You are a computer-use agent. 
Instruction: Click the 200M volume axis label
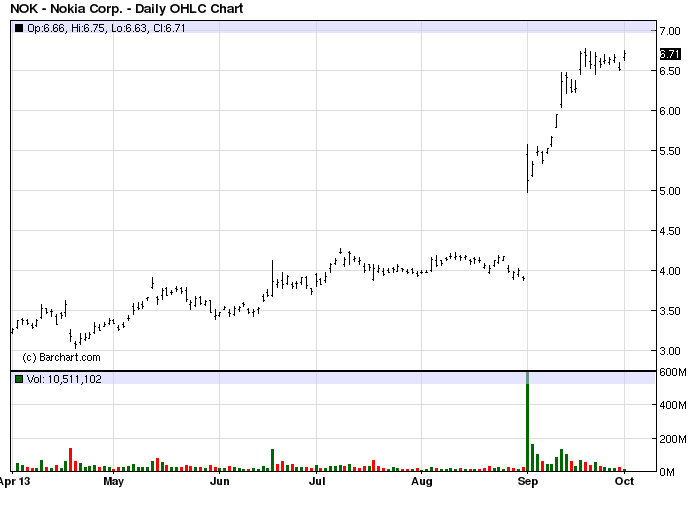[673, 439]
